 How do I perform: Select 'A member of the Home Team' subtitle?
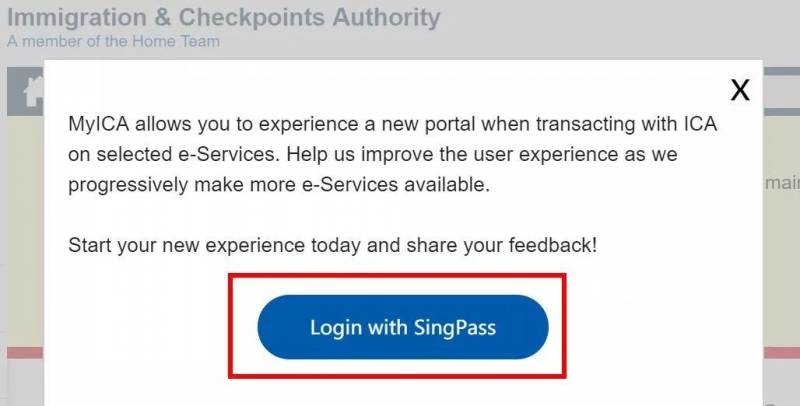pos(113,41)
